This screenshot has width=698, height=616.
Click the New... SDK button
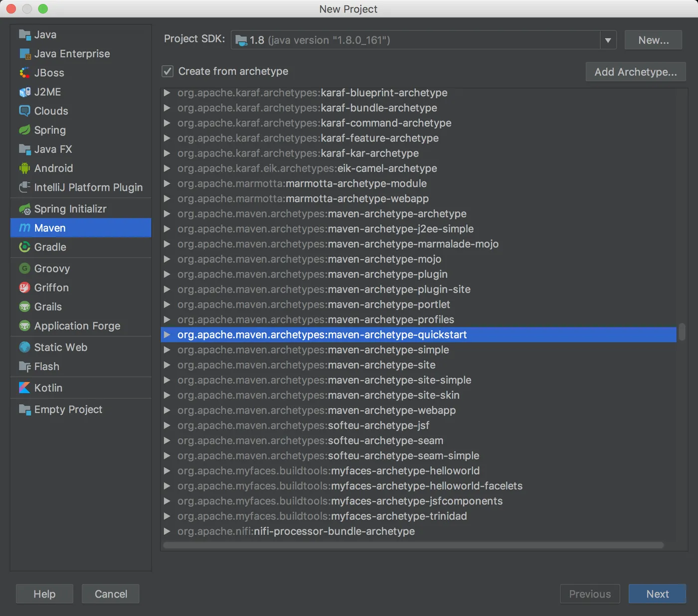653,40
